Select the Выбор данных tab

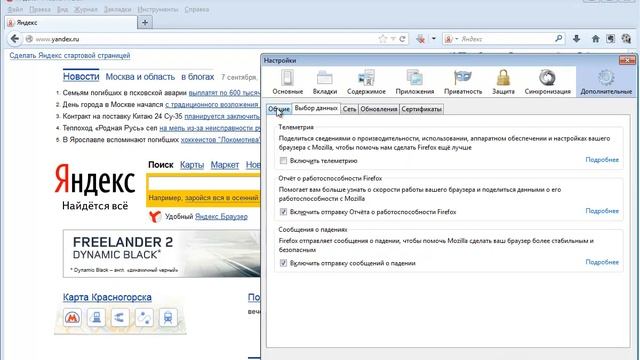pos(316,108)
